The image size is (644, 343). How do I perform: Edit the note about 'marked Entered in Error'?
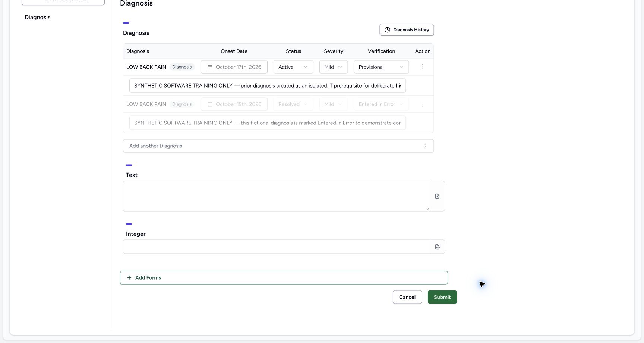(x=268, y=123)
